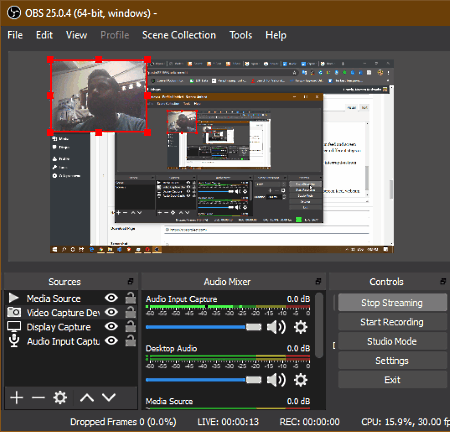
Task: Open Audio Input Capture gear settings
Action: (300, 327)
